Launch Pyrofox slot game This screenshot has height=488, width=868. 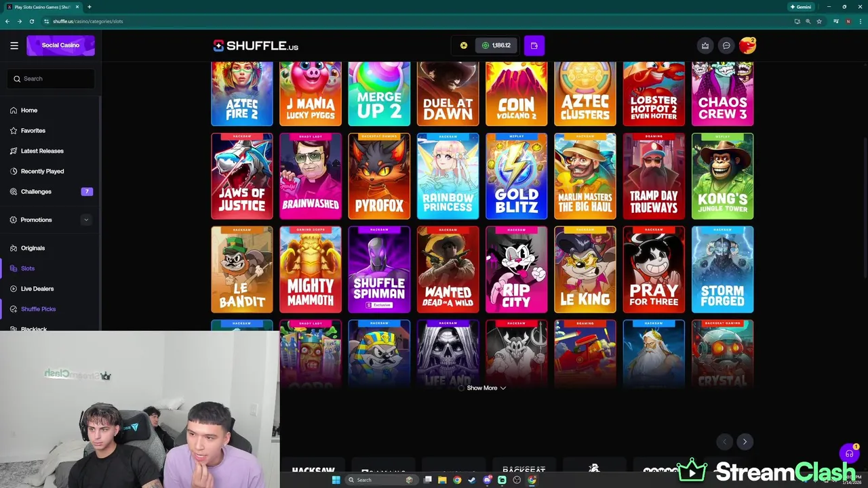[379, 176]
